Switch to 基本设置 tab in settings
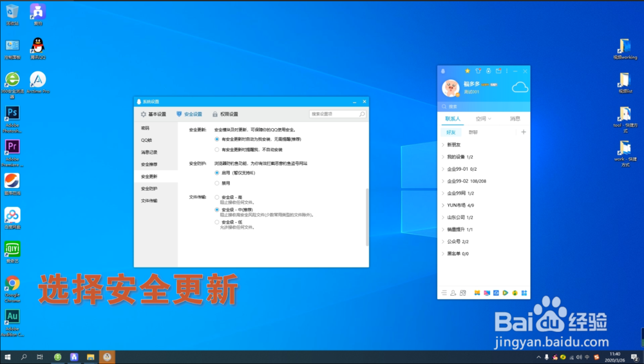The width and height of the screenshot is (644, 364). 153,114
